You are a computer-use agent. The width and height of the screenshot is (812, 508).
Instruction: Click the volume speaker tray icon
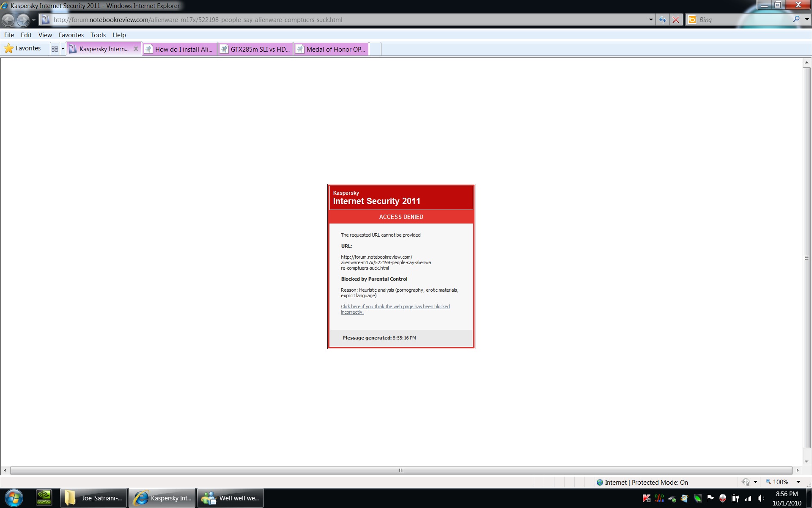761,498
